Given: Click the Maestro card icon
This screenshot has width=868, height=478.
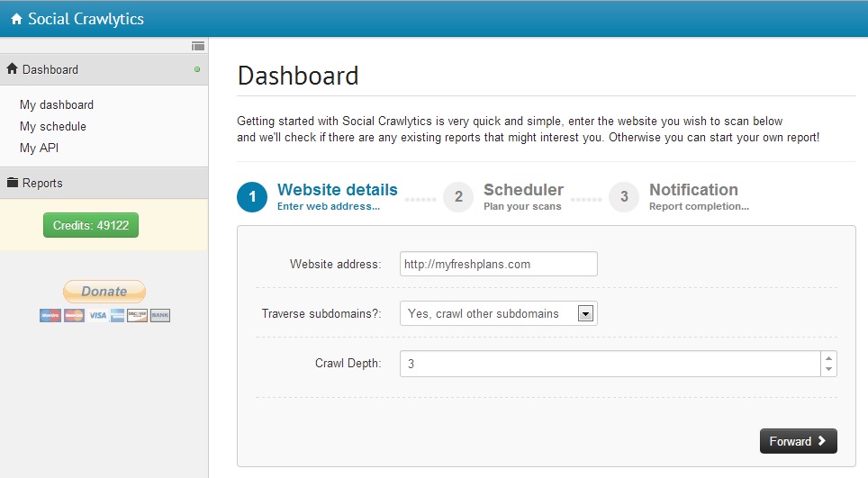Looking at the screenshot, I should 50,315.
